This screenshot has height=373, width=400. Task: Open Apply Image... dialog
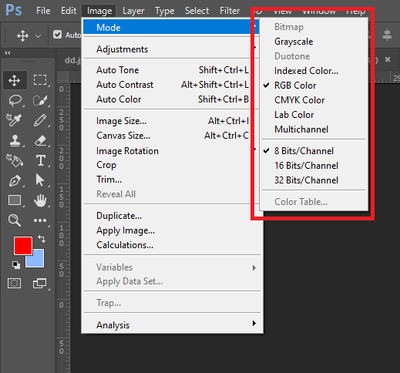(172, 230)
